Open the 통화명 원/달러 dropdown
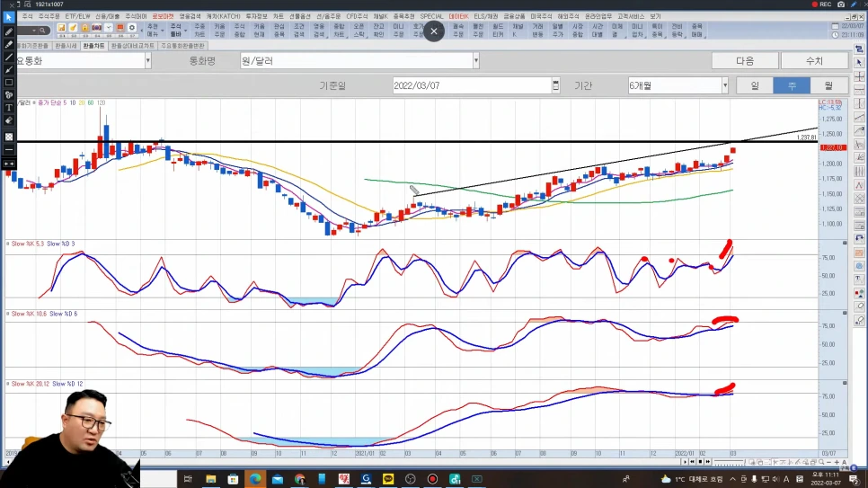Image resolution: width=868 pixels, height=488 pixels. click(475, 61)
